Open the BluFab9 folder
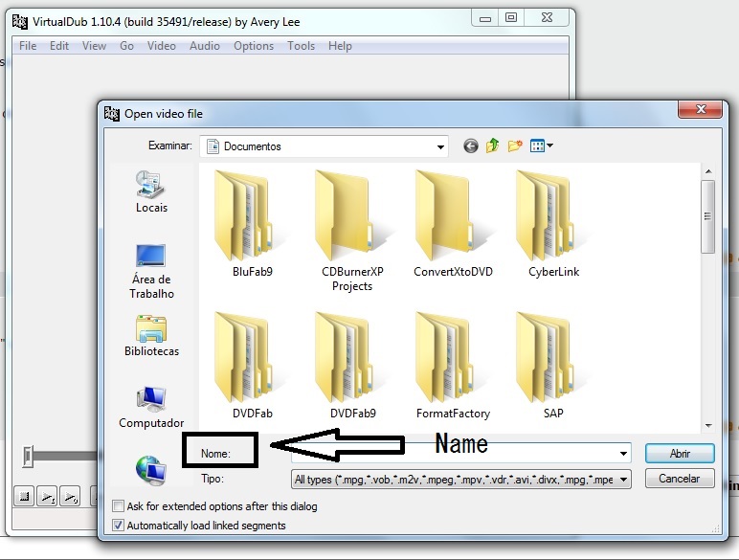The height and width of the screenshot is (560, 739). pyautogui.click(x=251, y=224)
